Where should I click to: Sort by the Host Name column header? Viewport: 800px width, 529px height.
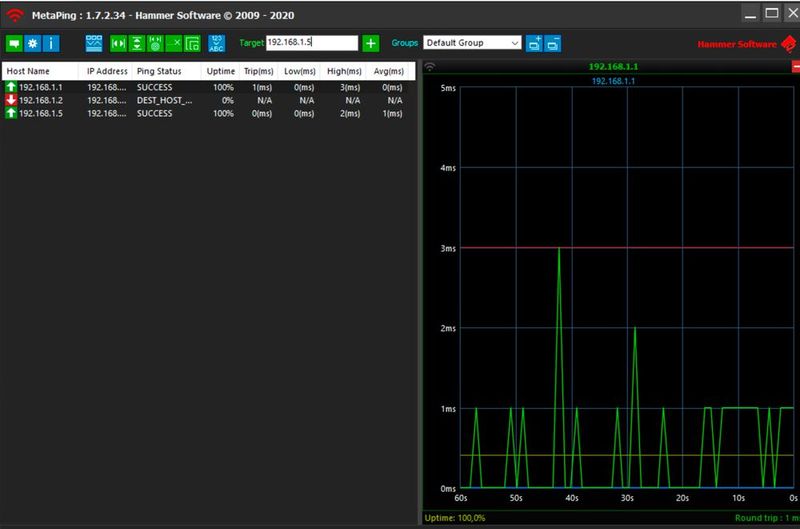(x=28, y=72)
